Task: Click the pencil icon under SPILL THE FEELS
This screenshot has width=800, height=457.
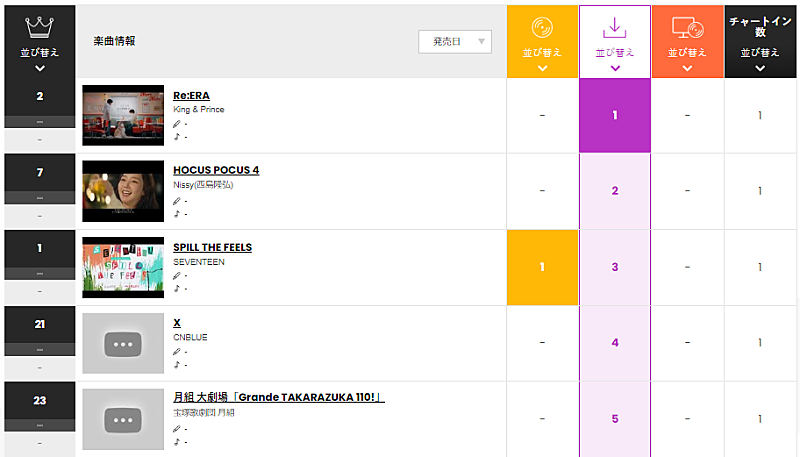Action: (x=177, y=276)
